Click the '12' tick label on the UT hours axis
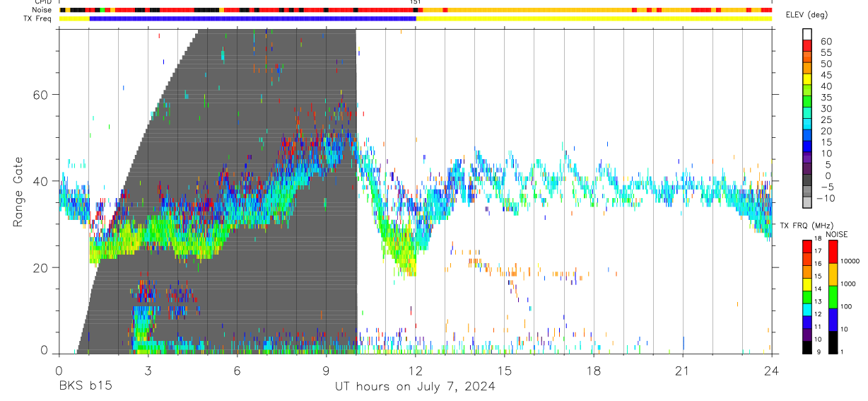This screenshot has height=401, width=868. coord(416,371)
